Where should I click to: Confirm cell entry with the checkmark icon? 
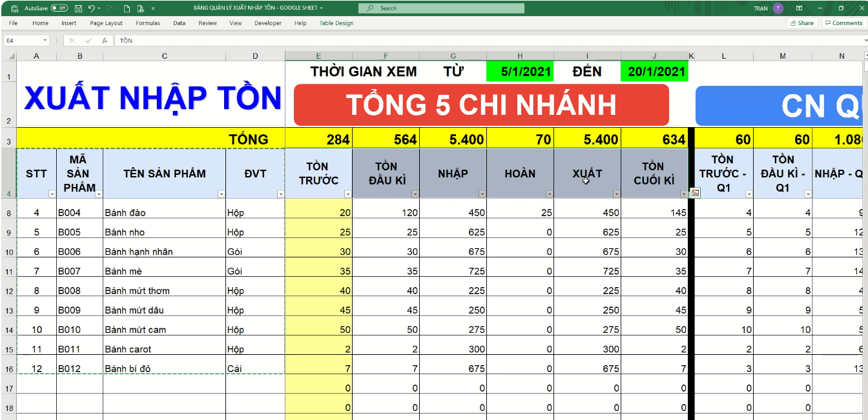click(88, 39)
